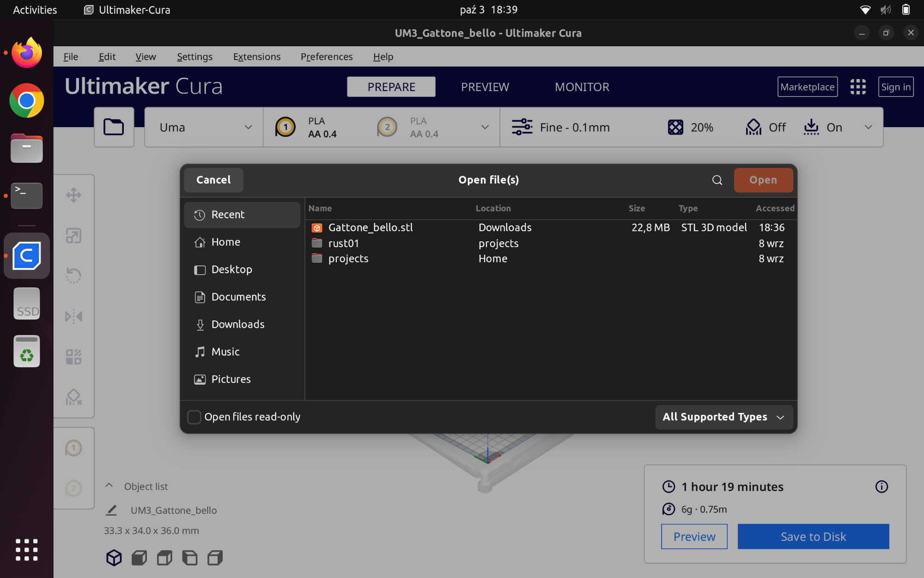Click pencil icon to rename UM3_Gattone_bello

[x=111, y=510]
